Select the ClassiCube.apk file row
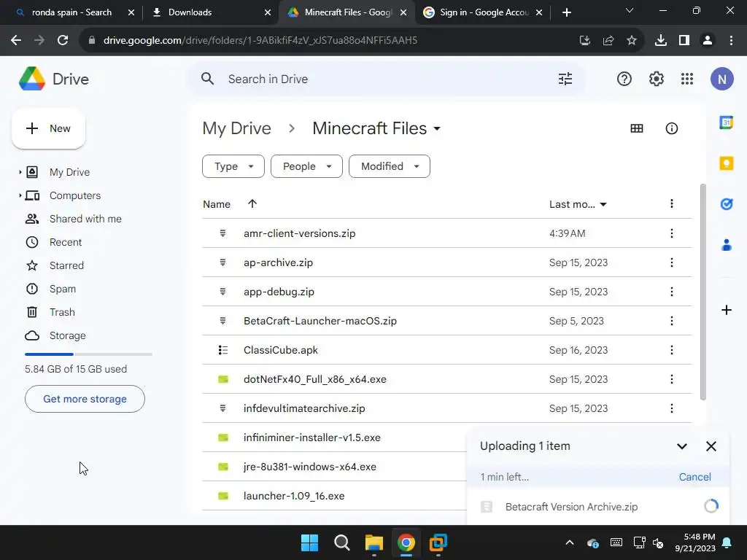 pyautogui.click(x=447, y=350)
